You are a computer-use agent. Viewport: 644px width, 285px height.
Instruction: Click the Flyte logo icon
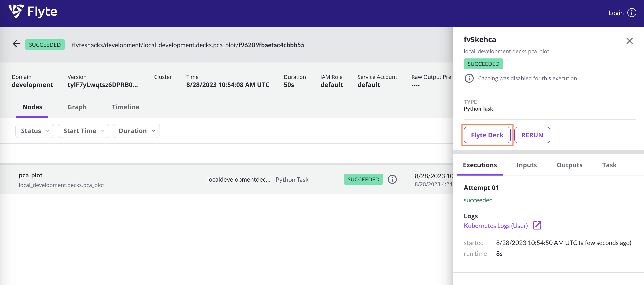click(16, 11)
